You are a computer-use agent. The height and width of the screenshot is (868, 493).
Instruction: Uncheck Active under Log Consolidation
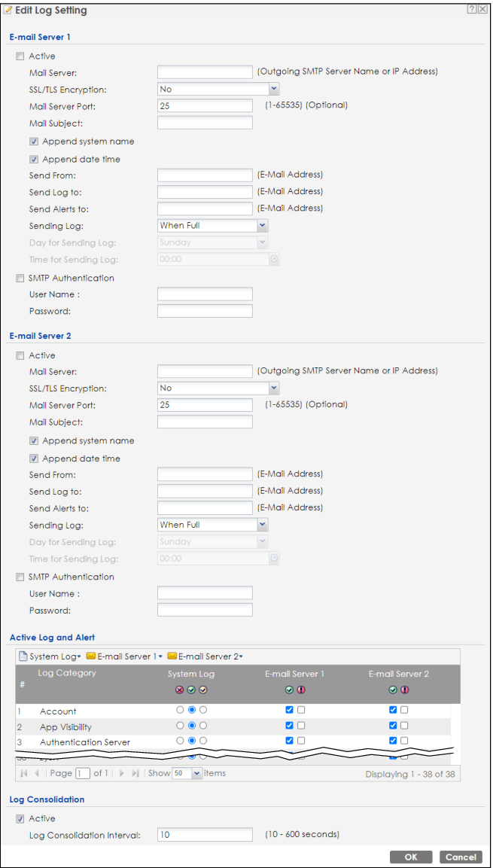click(20, 818)
